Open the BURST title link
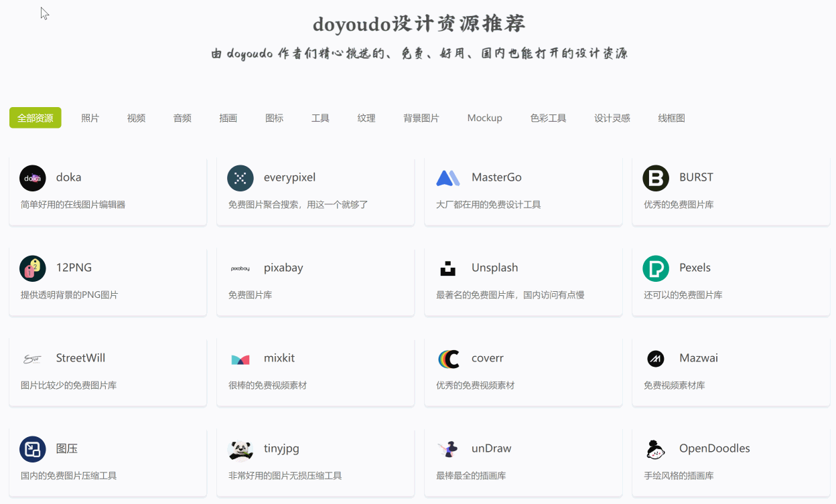 [696, 177]
